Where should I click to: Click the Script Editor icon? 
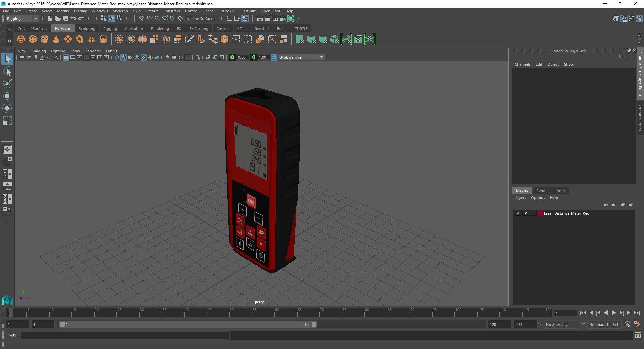(x=638, y=335)
